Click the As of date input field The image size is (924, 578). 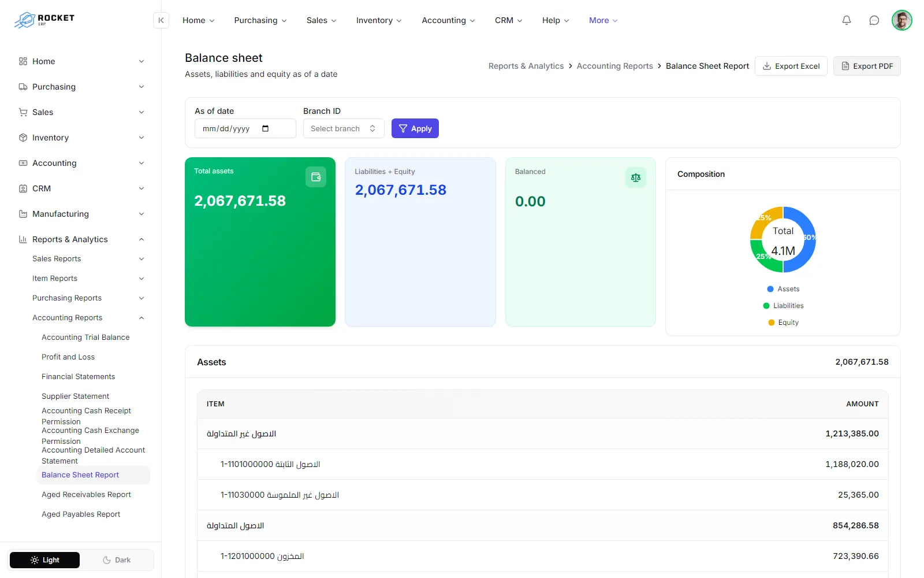point(245,128)
